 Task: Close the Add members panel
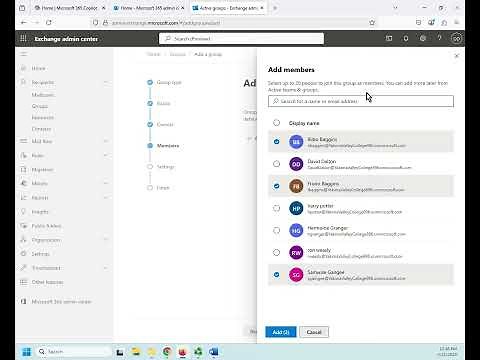(x=457, y=55)
